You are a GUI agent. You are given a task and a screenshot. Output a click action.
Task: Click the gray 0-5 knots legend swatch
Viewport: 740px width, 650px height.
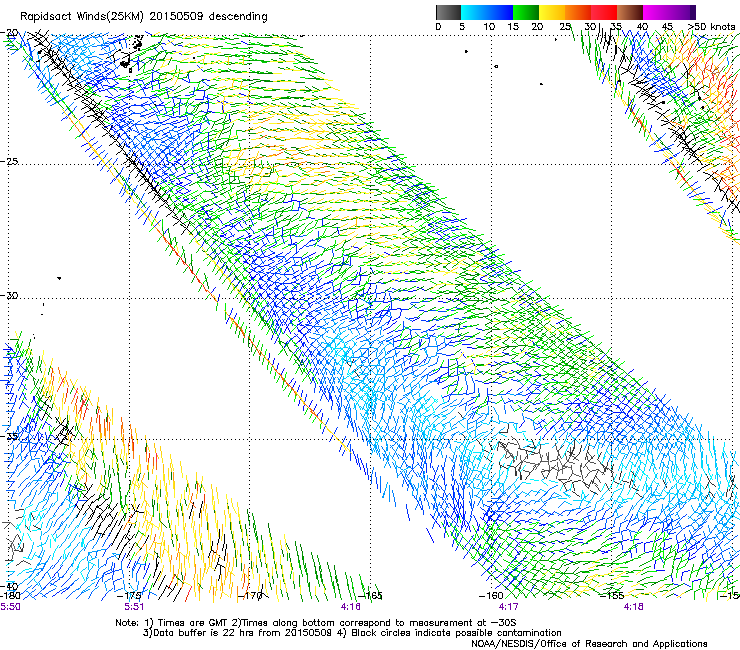point(448,12)
